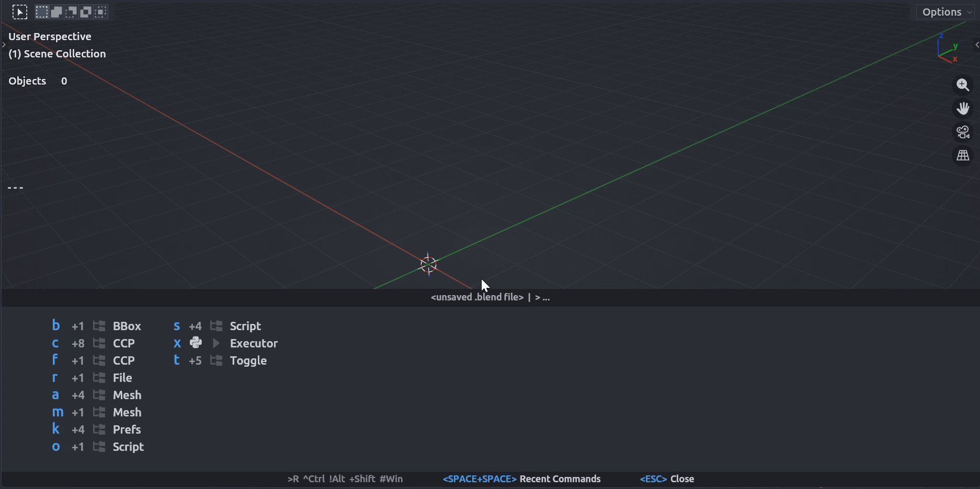Enable the Extend selection mode toggle
Image resolution: width=980 pixels, height=489 pixels.
[x=55, y=11]
